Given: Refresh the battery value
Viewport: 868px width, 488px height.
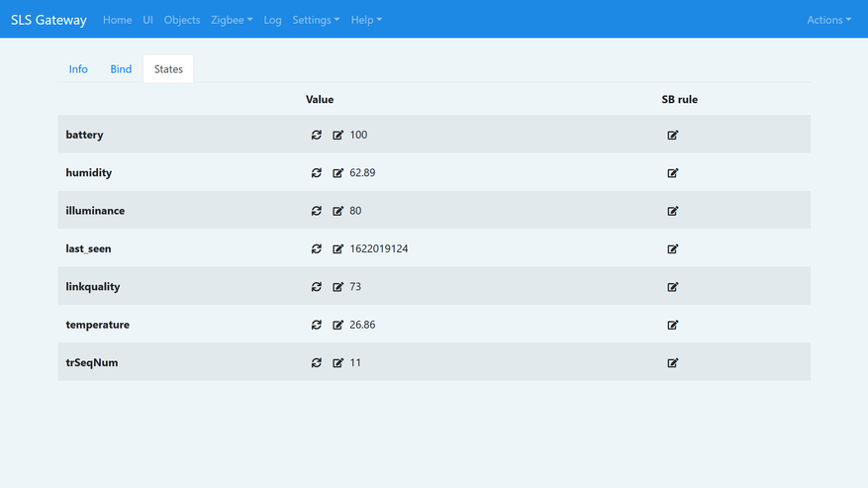Looking at the screenshot, I should (x=317, y=135).
